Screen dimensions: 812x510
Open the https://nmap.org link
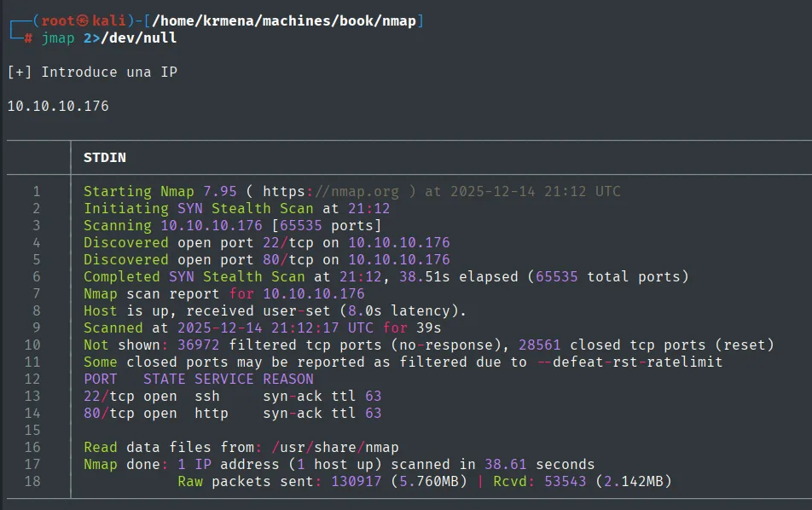[x=331, y=192]
